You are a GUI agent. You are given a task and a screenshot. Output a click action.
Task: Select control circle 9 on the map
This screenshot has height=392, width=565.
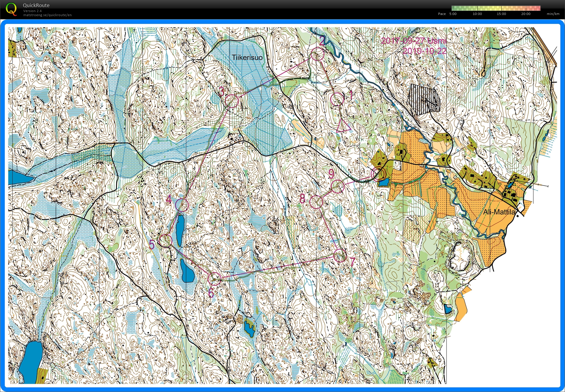pyautogui.click(x=337, y=186)
